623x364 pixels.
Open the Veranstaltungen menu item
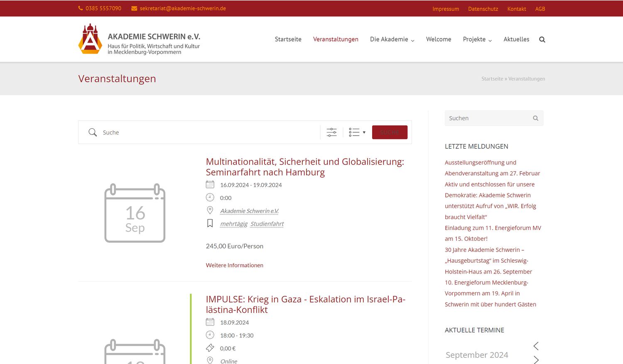point(336,39)
